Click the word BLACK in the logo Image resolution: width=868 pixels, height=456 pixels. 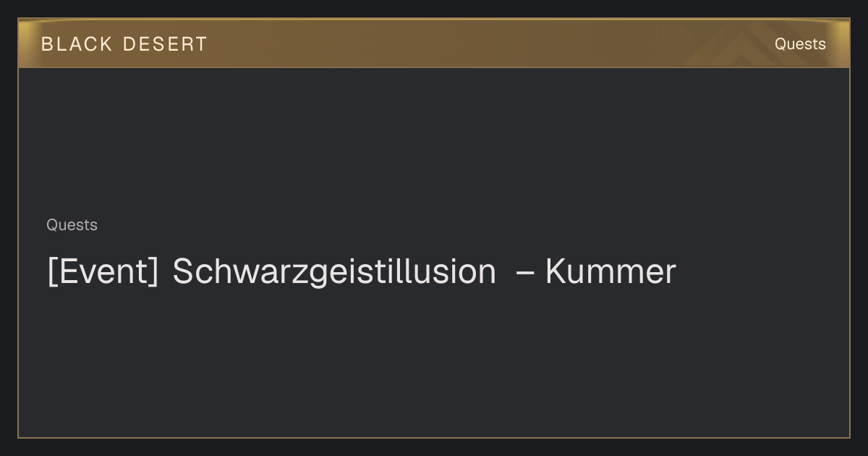(x=77, y=44)
